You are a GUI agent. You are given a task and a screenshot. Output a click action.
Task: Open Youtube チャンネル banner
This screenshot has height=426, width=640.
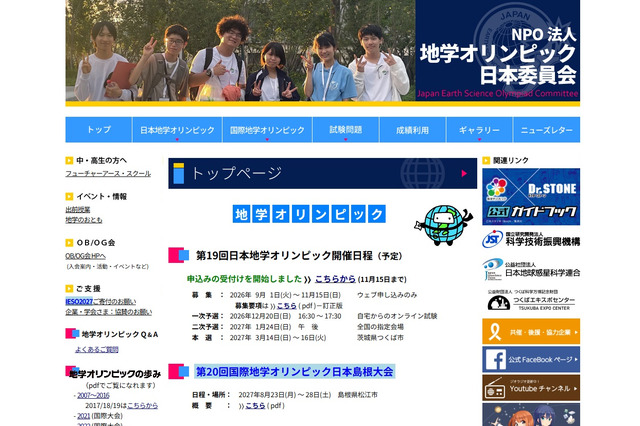(x=531, y=388)
